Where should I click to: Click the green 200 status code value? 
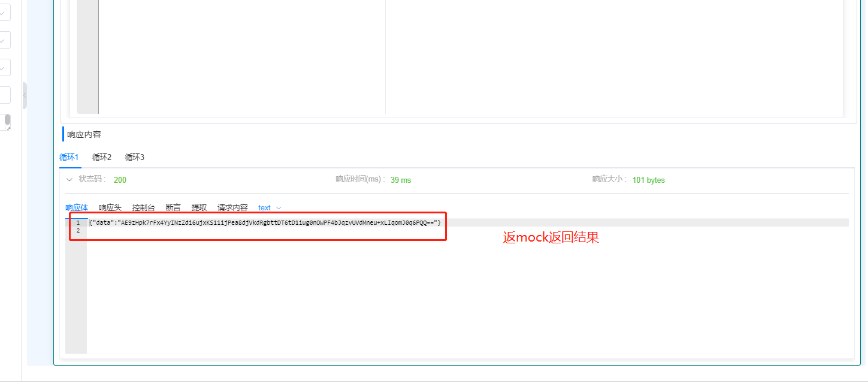point(120,179)
